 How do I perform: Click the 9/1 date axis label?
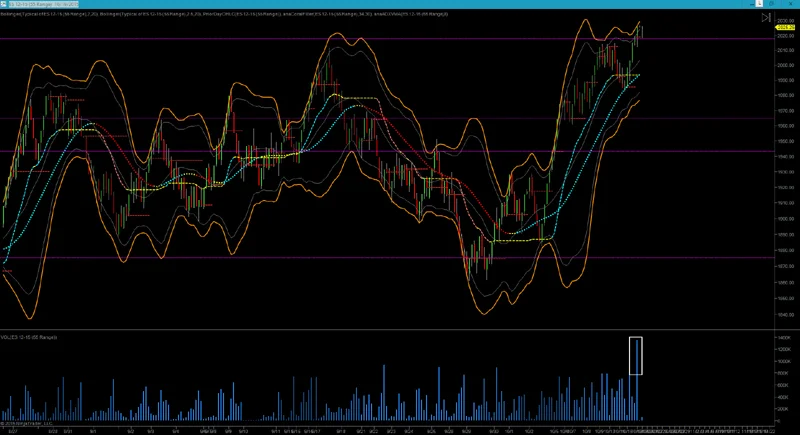(92, 431)
